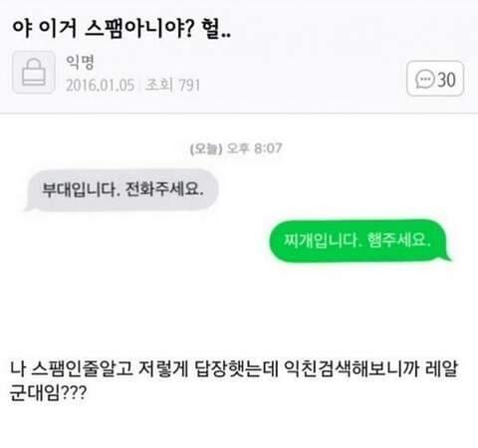Click the post date 2016.01.05
478x448 pixels.
pos(100,86)
